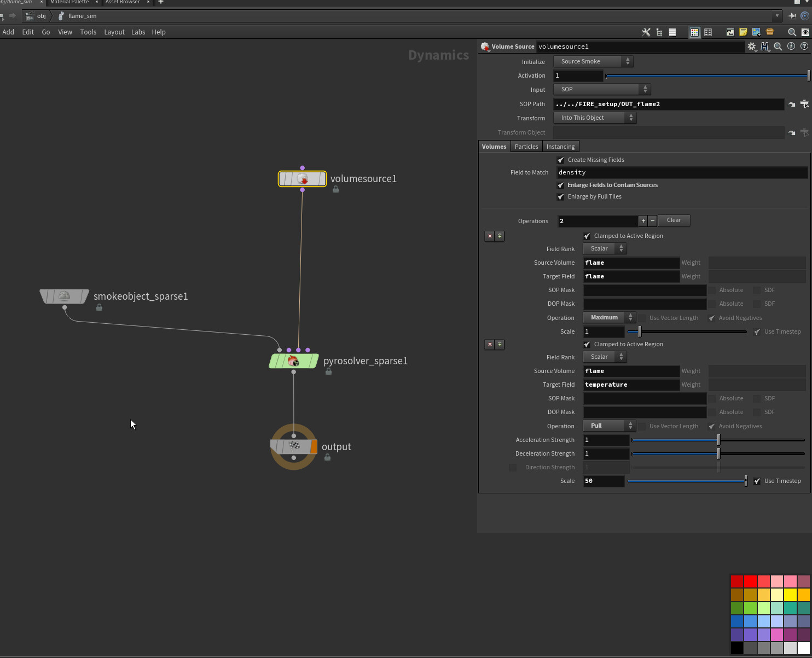Viewport: 812px width, 658px height.
Task: Open the Go menu
Action: coord(46,32)
